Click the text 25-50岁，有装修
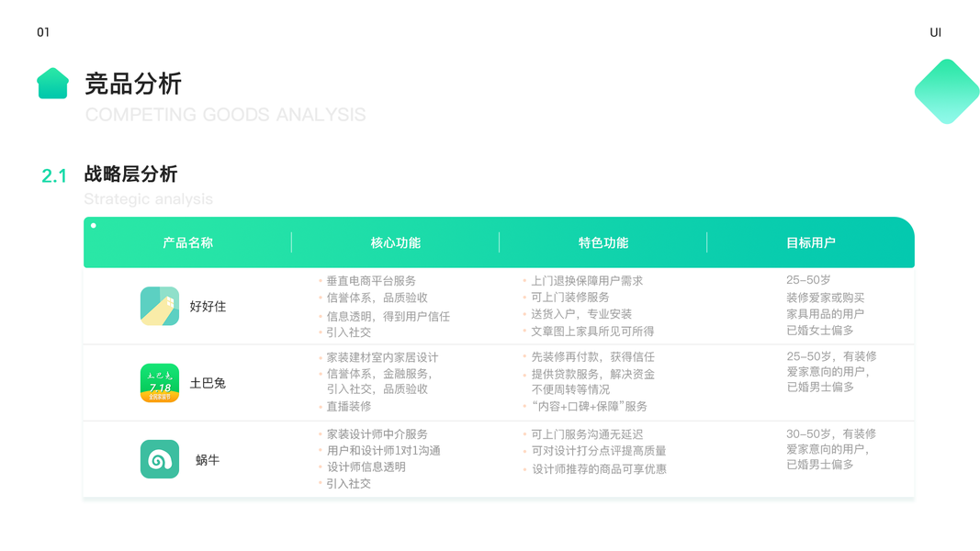 831,356
